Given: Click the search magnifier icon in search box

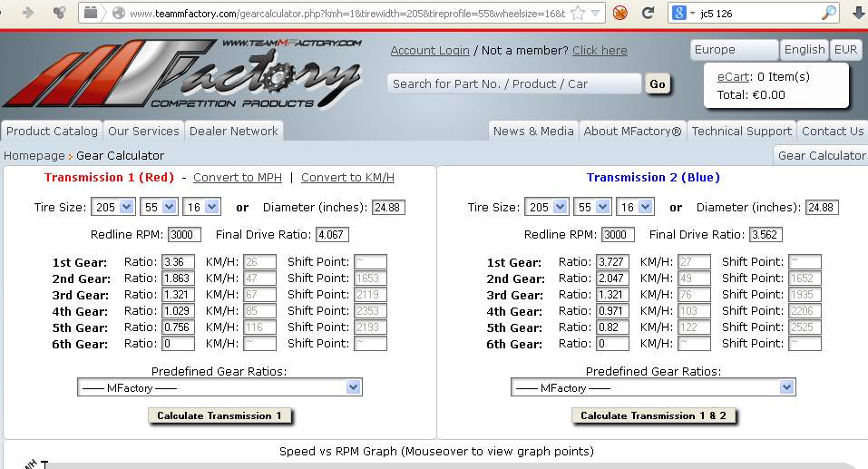Looking at the screenshot, I should [829, 13].
